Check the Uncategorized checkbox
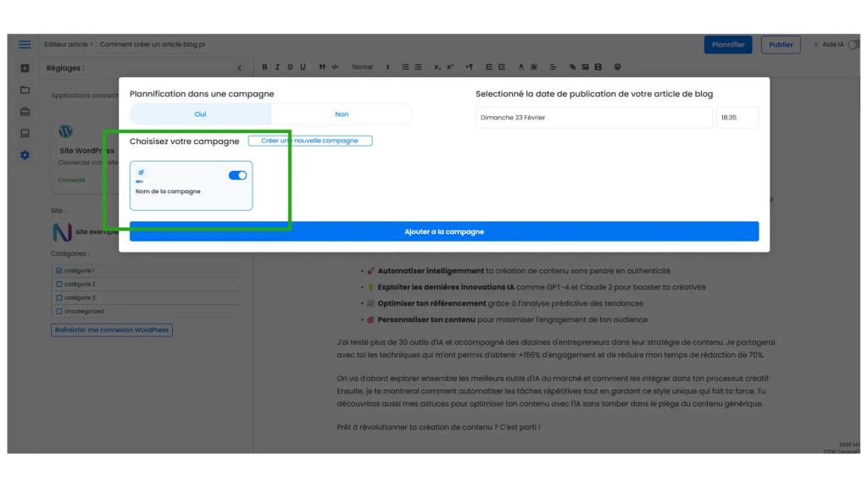Screen dimensions: 868x488 [x=59, y=312]
